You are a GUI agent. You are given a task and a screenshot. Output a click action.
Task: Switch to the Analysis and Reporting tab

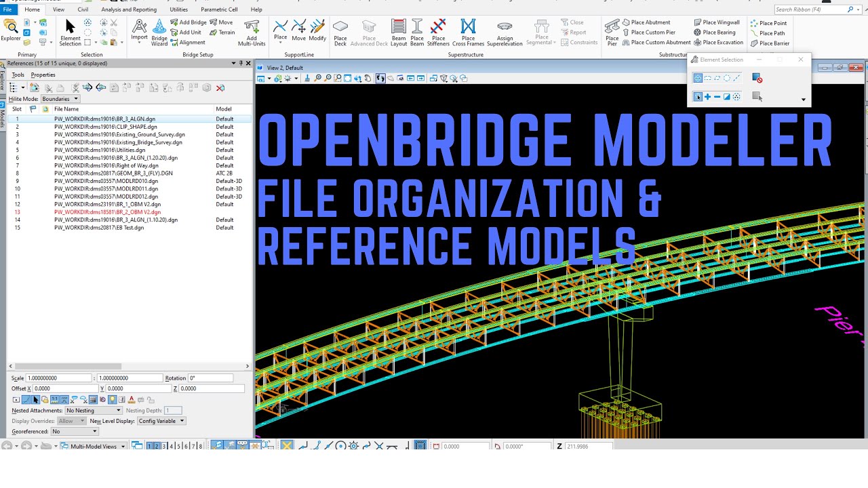(129, 9)
